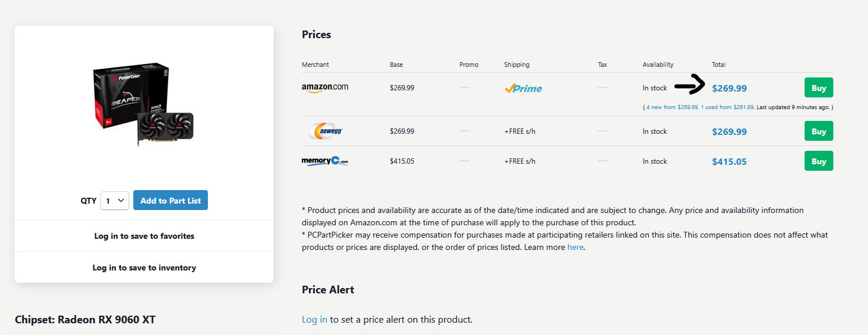Image resolution: width=868 pixels, height=335 pixels.
Task: Click the 'here' Learn more link
Action: click(x=575, y=248)
